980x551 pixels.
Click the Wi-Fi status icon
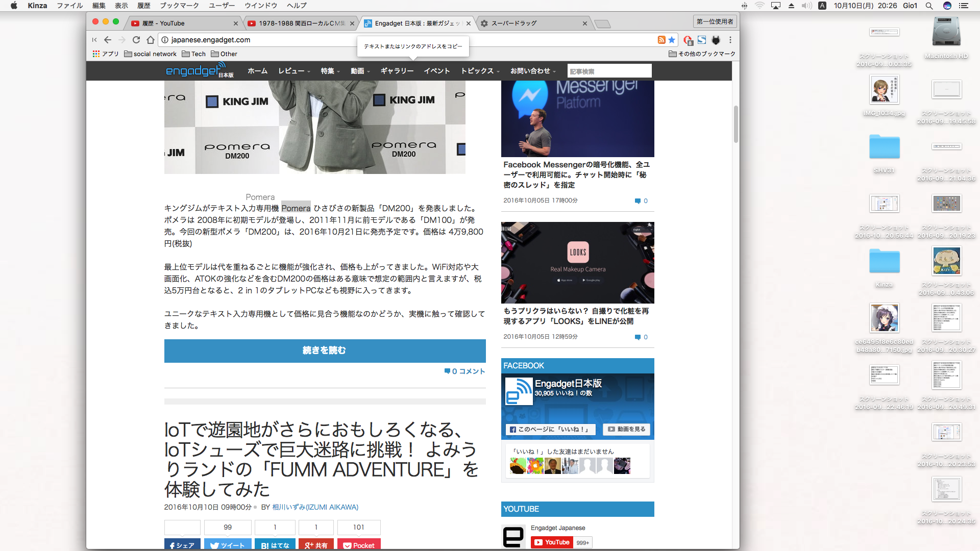click(x=759, y=6)
